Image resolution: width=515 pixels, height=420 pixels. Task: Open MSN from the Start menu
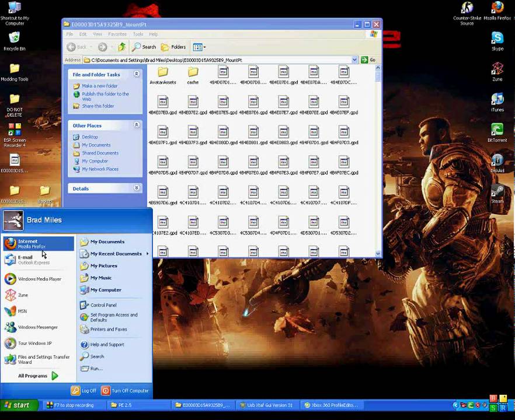pyautogui.click(x=39, y=311)
